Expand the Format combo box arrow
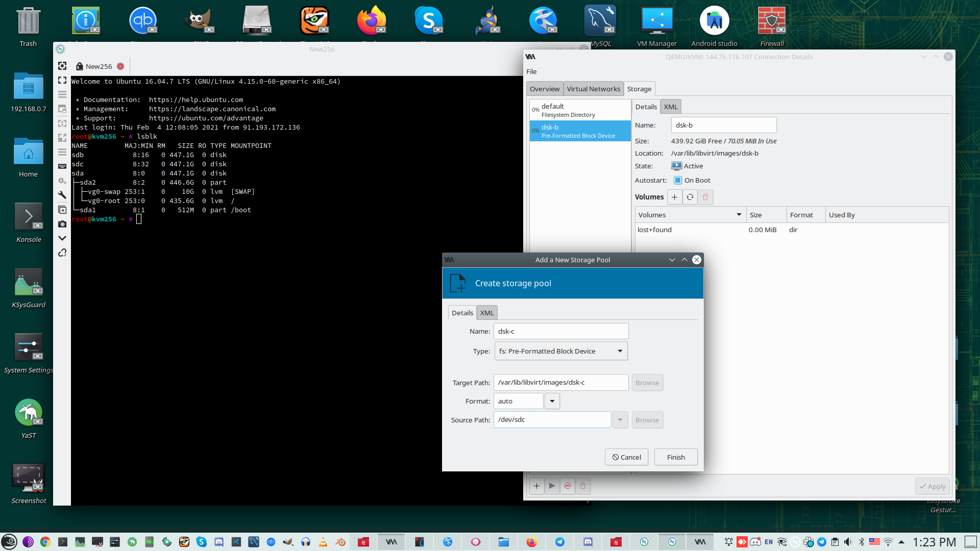This screenshot has width=980, height=551. pyautogui.click(x=552, y=402)
